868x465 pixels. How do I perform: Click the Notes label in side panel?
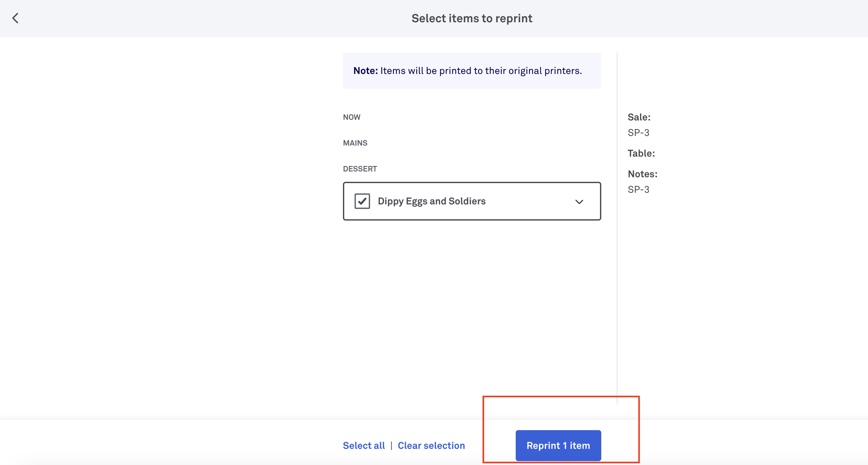(642, 174)
